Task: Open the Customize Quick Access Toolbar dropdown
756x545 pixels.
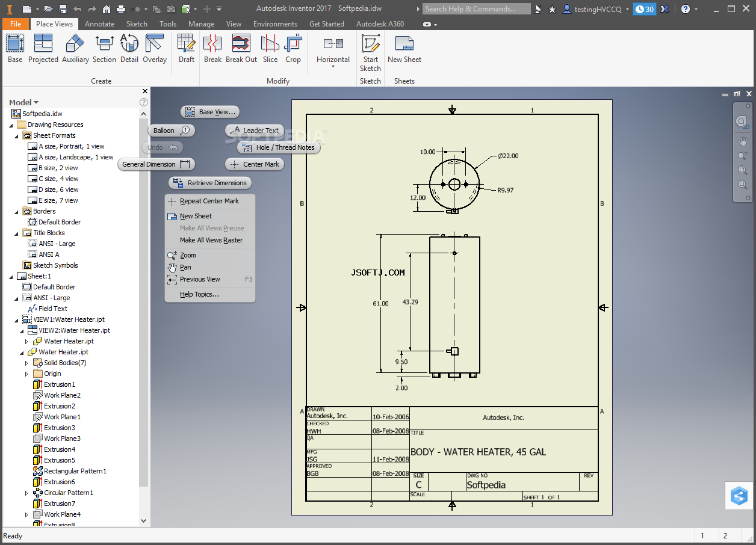Action: 219,9
